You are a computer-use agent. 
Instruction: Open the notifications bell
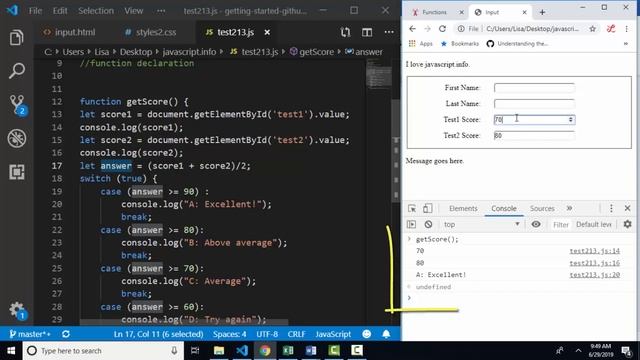[386, 334]
